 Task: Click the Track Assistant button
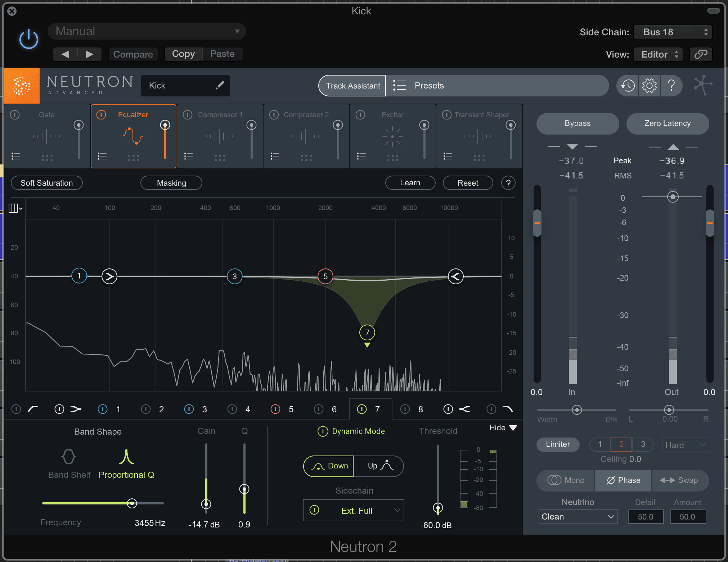point(353,86)
